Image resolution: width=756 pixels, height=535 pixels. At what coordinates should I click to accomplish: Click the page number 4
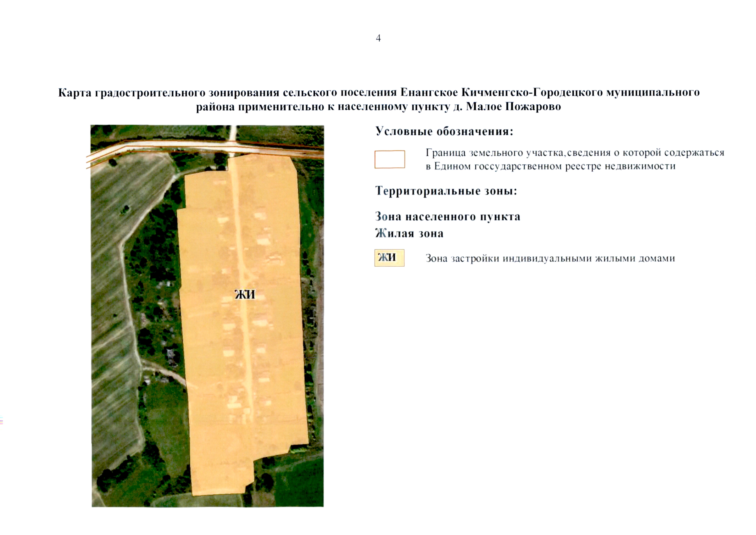pyautogui.click(x=378, y=38)
